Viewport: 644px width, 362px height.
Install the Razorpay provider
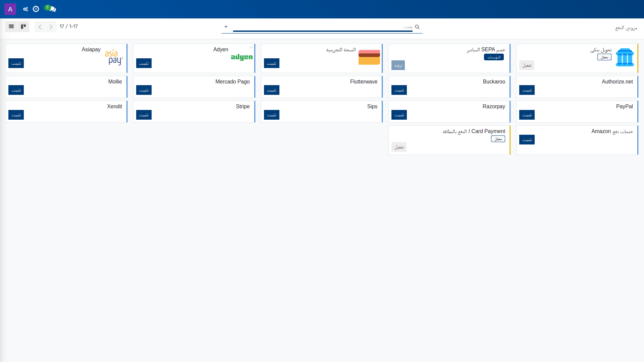pyautogui.click(x=399, y=115)
